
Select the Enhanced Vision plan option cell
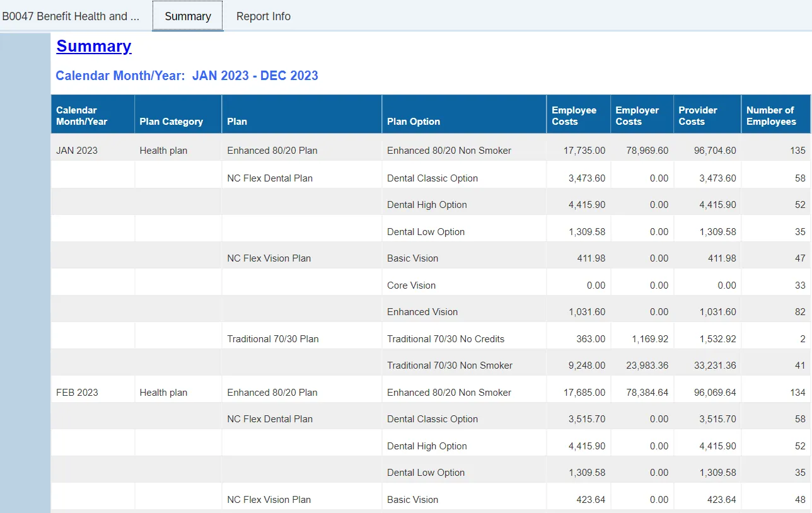[422, 311]
